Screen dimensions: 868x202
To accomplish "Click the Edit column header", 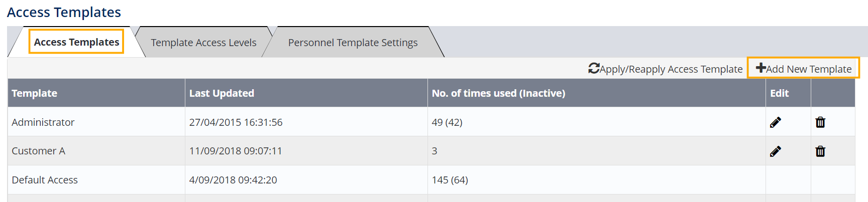I will click(779, 93).
